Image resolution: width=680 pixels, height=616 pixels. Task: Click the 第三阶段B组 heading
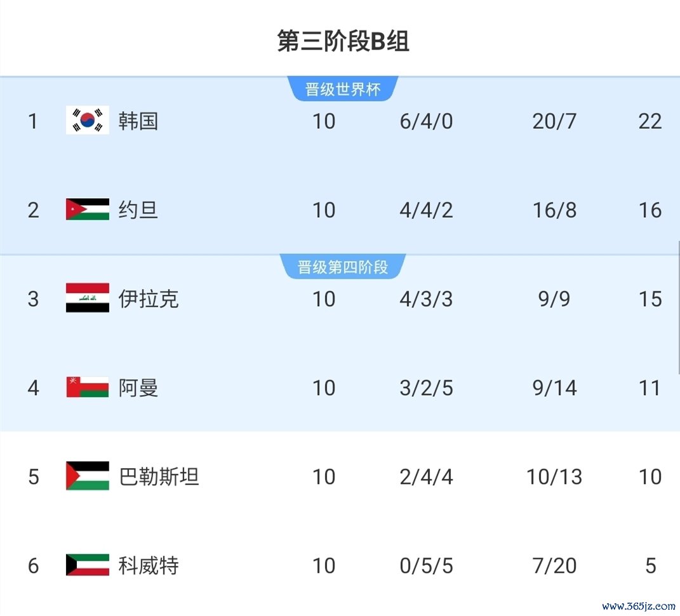343,41
